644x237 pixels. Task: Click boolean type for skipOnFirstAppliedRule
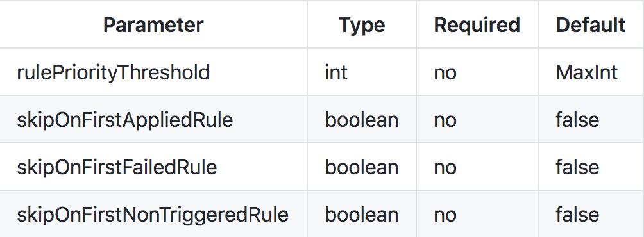pos(361,120)
